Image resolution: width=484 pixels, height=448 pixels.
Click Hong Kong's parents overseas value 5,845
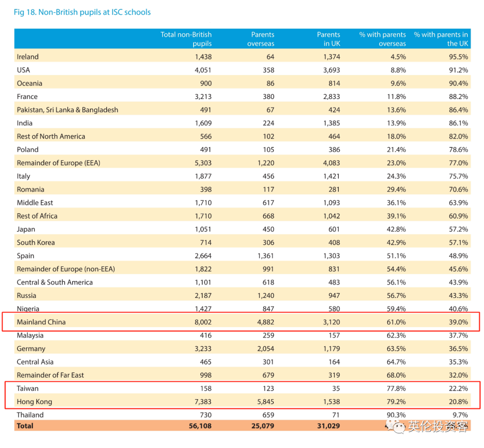(x=265, y=402)
